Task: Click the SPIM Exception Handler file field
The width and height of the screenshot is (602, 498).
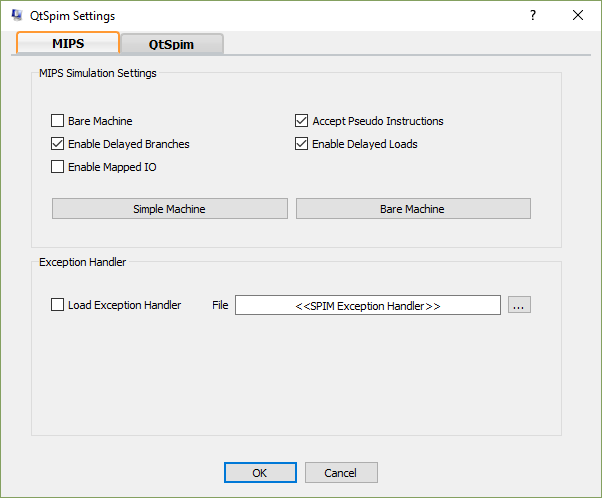Action: tap(367, 305)
